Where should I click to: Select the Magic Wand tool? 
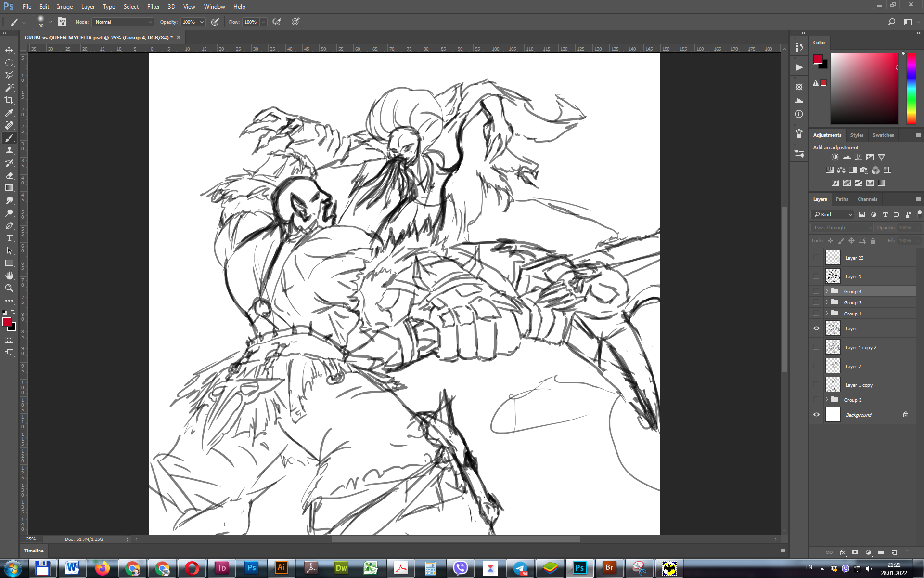[9, 88]
